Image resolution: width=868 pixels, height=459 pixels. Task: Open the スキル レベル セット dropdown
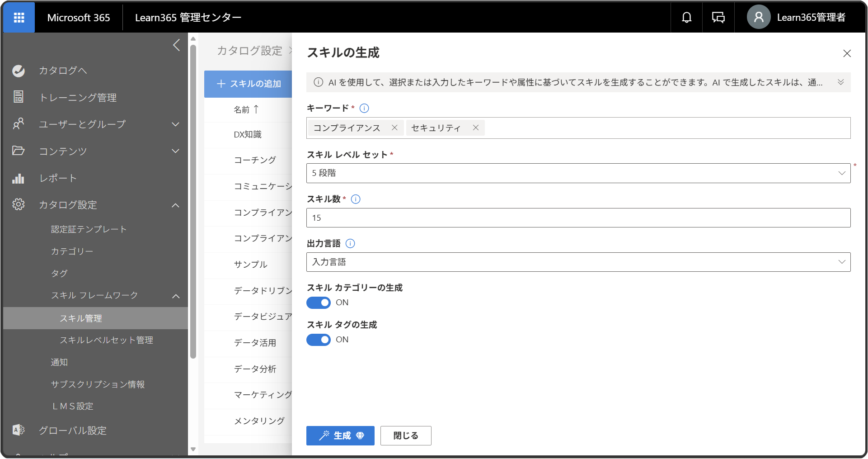pyautogui.click(x=578, y=173)
